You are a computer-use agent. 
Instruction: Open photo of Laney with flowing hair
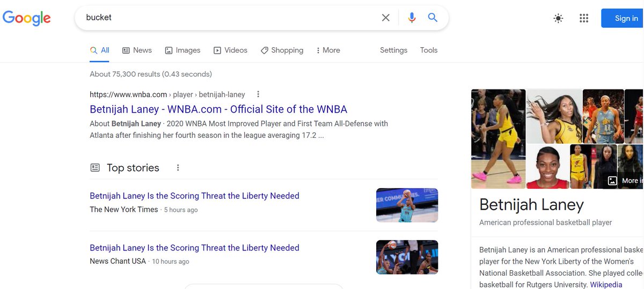pyautogui.click(x=554, y=116)
